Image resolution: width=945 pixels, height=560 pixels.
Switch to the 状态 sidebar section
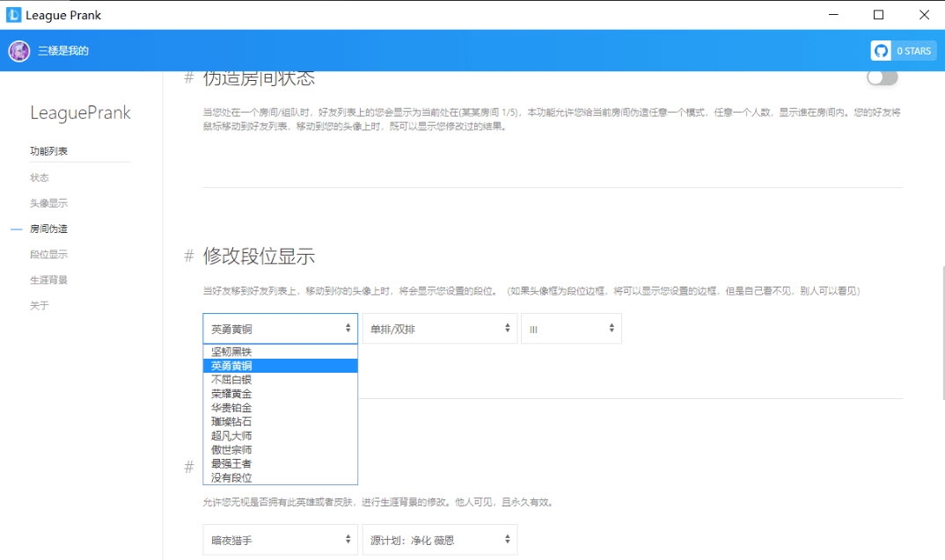point(38,177)
